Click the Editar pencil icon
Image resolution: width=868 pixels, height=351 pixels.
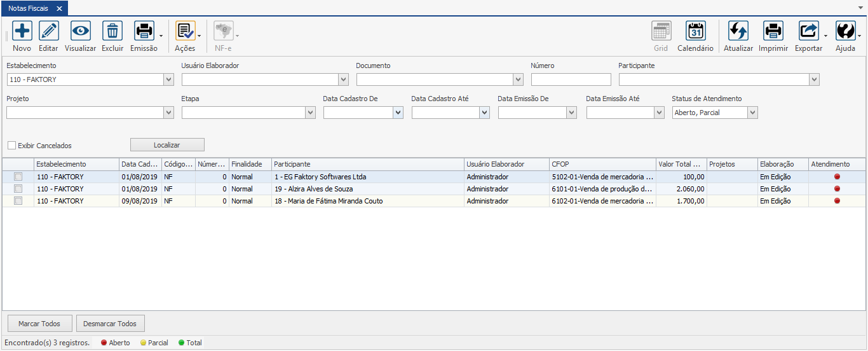coord(49,31)
